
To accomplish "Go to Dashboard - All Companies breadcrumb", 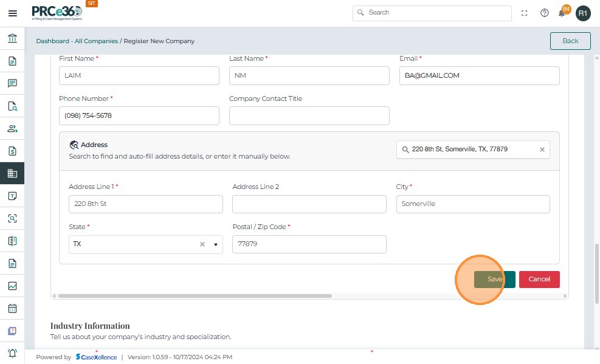I will [x=77, y=41].
